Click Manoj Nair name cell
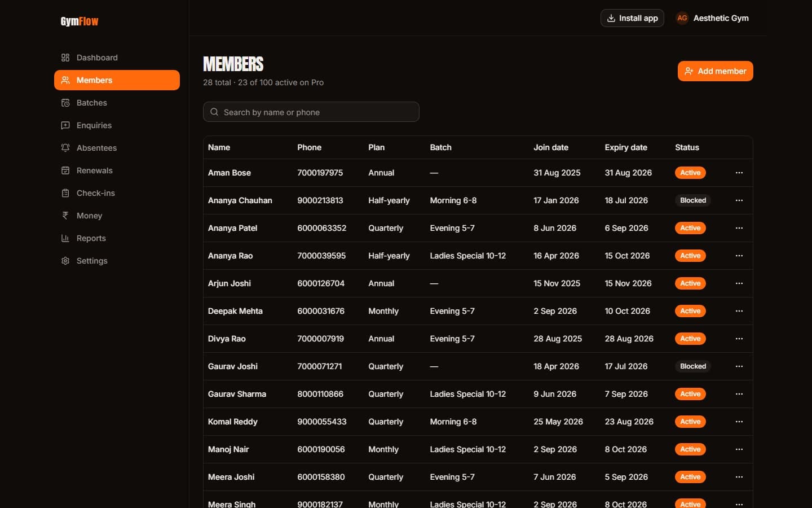The image size is (812, 508). [x=228, y=449]
